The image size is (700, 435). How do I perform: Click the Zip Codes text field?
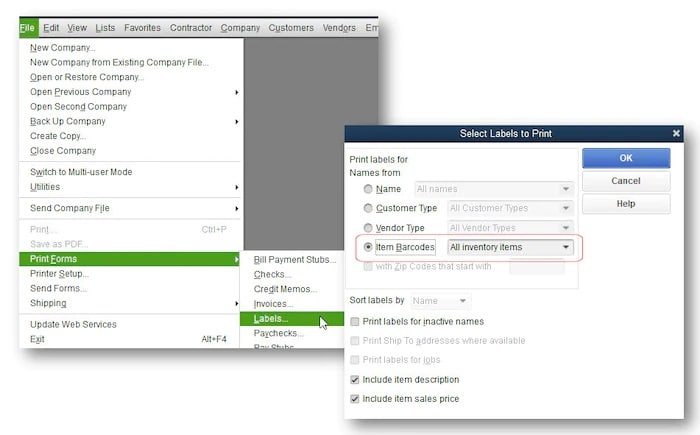[x=537, y=267]
